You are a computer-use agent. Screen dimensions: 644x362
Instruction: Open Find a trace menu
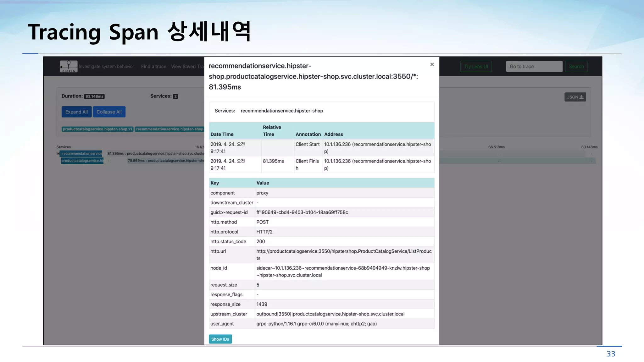pos(153,67)
